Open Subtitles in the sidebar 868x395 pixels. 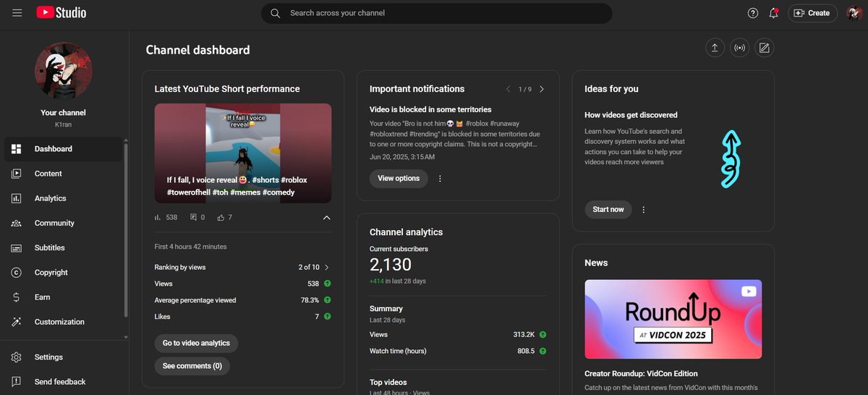(x=63, y=247)
